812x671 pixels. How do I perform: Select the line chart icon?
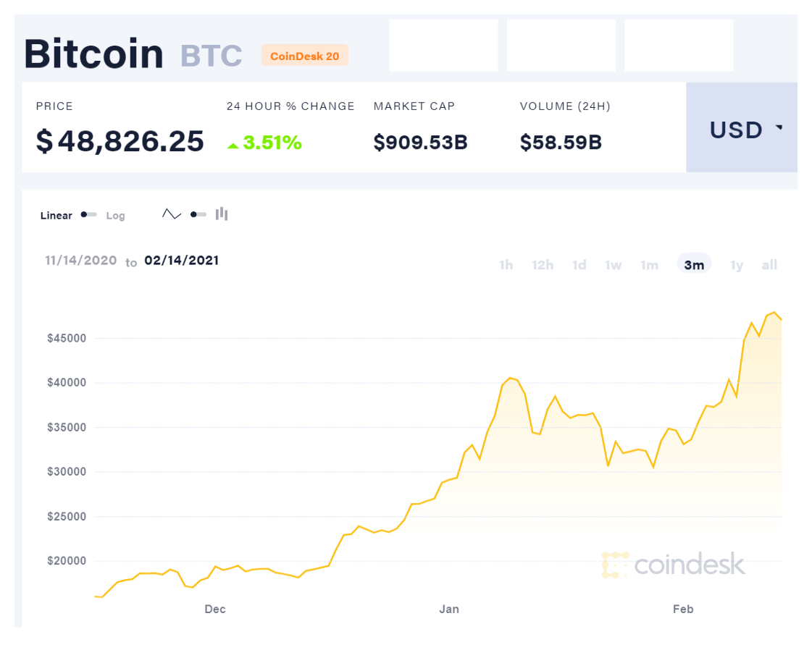tap(172, 214)
